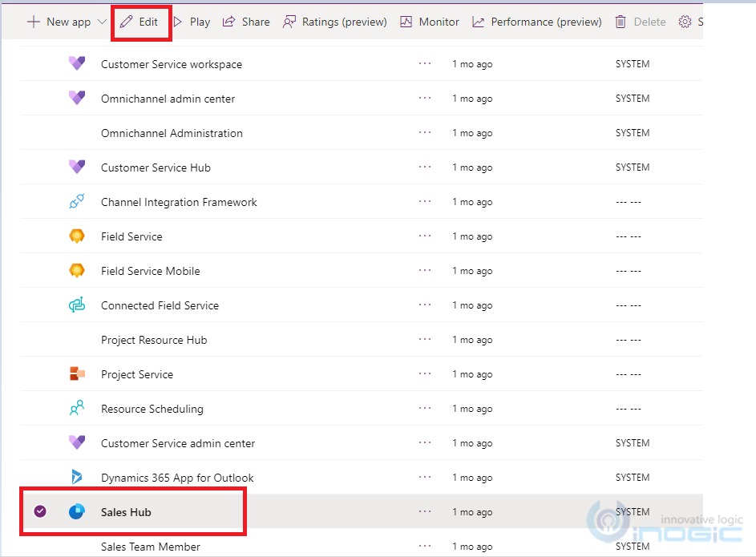Select Dynamics 365 App for Outlook name

(177, 478)
